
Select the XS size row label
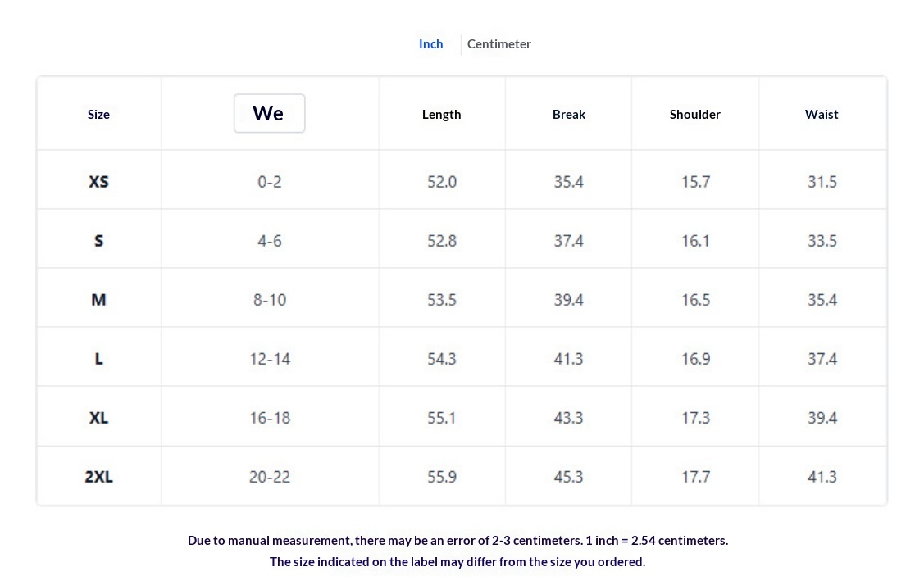[x=98, y=182]
